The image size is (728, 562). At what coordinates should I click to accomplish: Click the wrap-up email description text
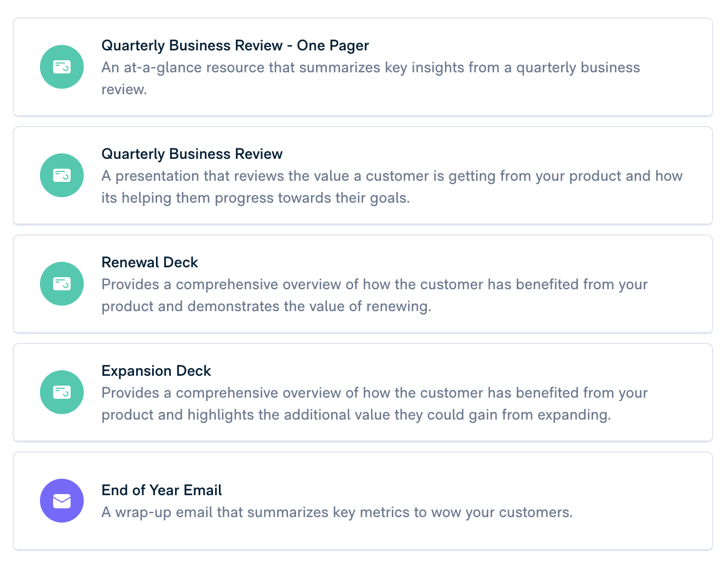click(x=337, y=512)
